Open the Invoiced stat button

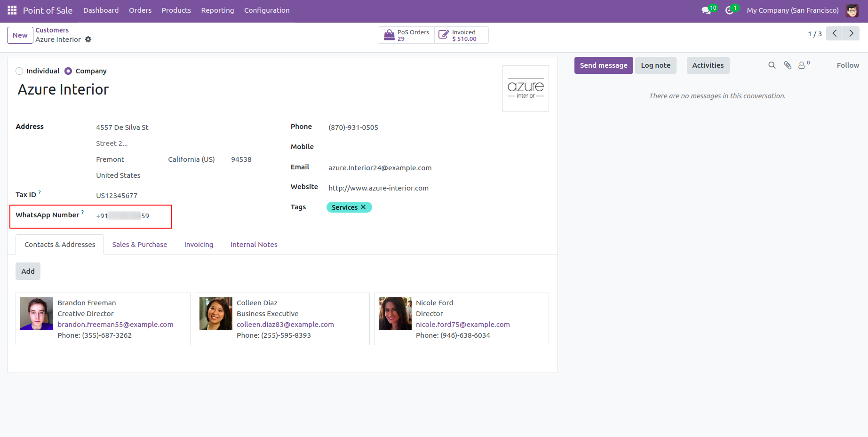point(461,35)
